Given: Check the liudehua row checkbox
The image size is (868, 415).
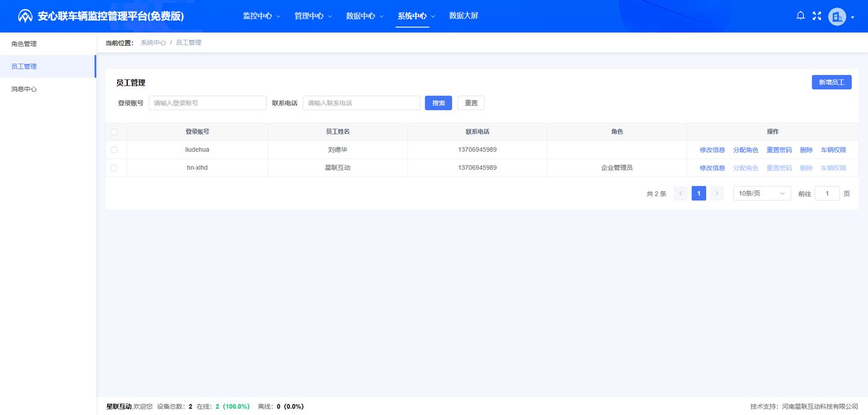Looking at the screenshot, I should (x=113, y=150).
